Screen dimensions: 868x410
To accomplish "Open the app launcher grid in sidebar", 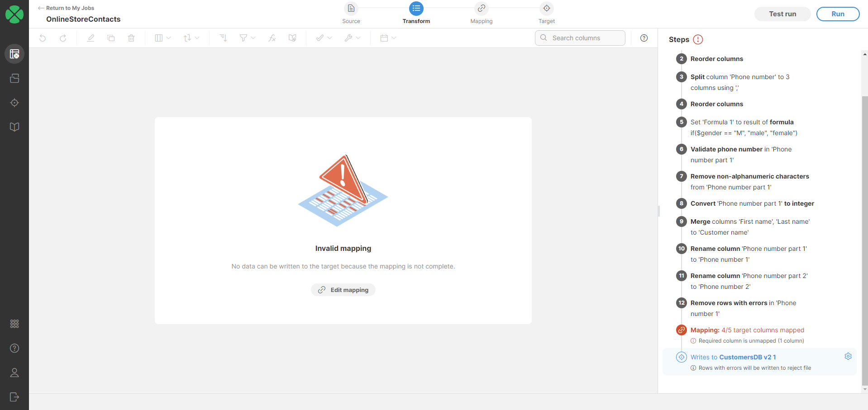I will click(14, 324).
